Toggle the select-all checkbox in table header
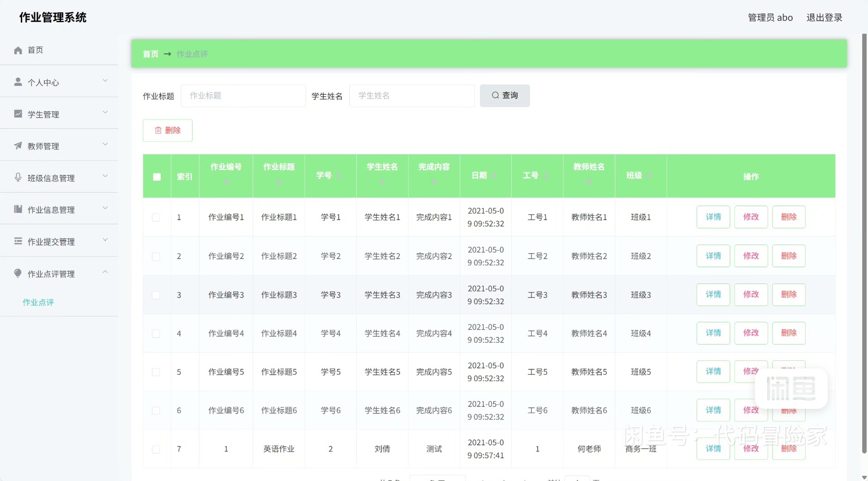Screen dimensions: 868x481 [157, 177]
